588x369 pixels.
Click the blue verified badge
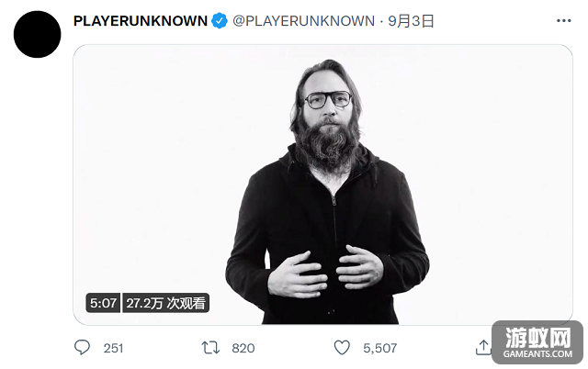pos(220,20)
